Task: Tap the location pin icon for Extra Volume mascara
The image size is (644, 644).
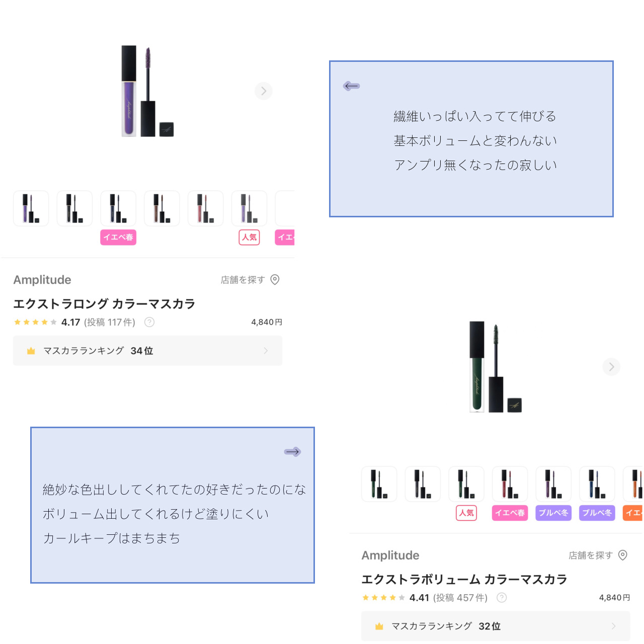Action: (623, 555)
